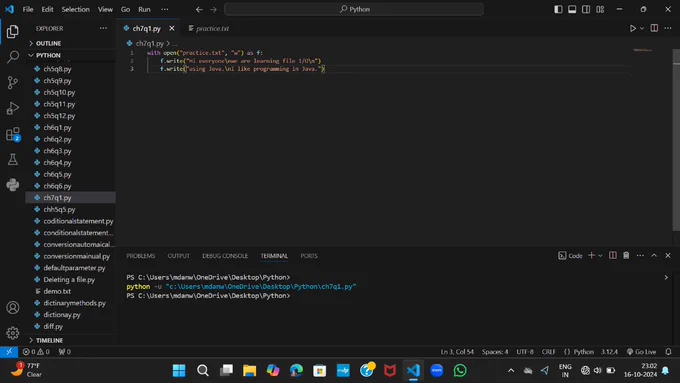Open the Go menu
This screenshot has width=680, height=383.
pyautogui.click(x=125, y=9)
